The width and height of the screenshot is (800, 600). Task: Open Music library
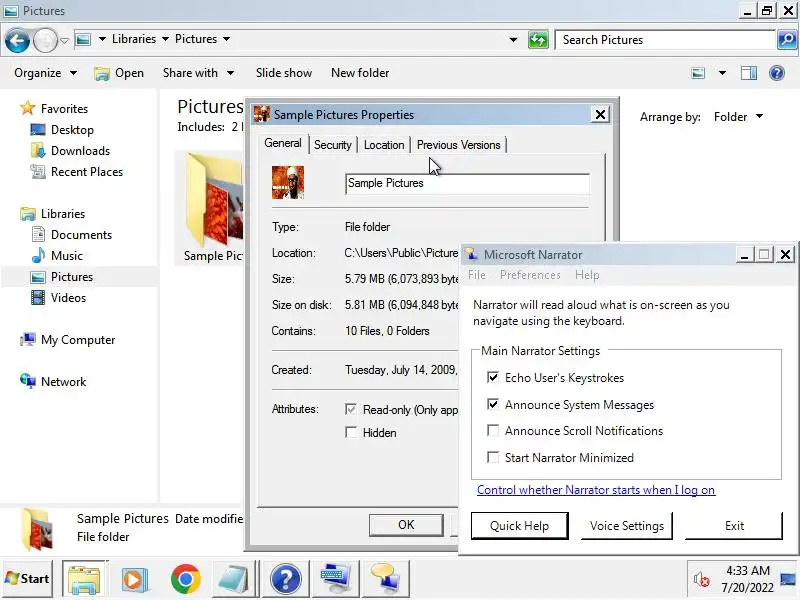pyautogui.click(x=66, y=256)
